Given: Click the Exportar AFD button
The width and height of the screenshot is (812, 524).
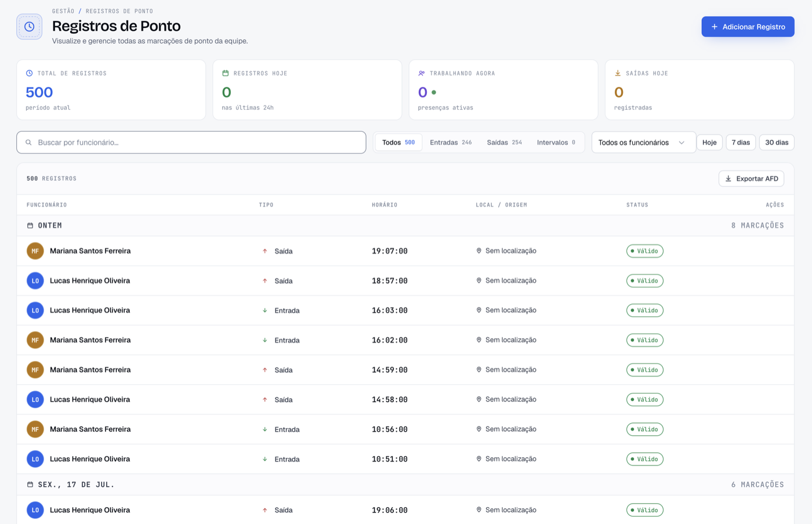Looking at the screenshot, I should coord(751,179).
